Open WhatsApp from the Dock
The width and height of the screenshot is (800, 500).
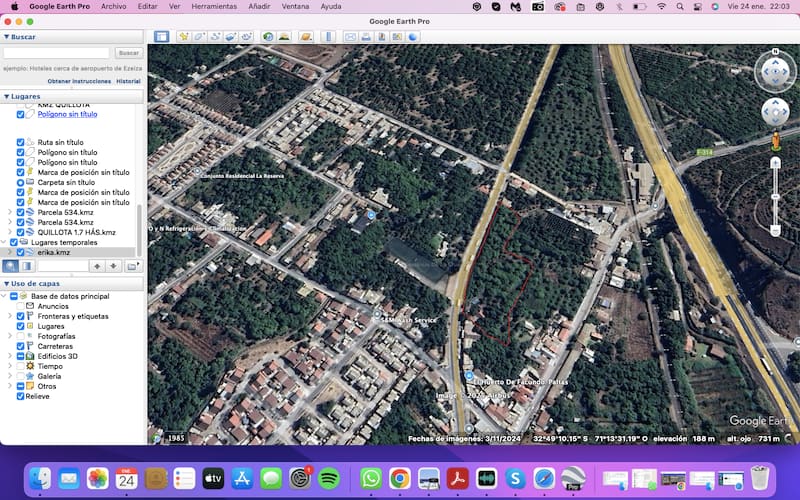[371, 479]
